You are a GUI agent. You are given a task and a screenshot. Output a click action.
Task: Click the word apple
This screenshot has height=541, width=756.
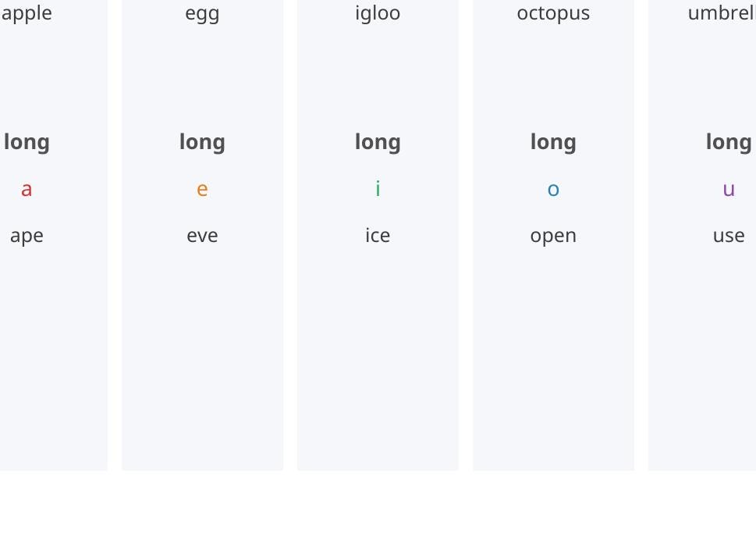pos(27,13)
